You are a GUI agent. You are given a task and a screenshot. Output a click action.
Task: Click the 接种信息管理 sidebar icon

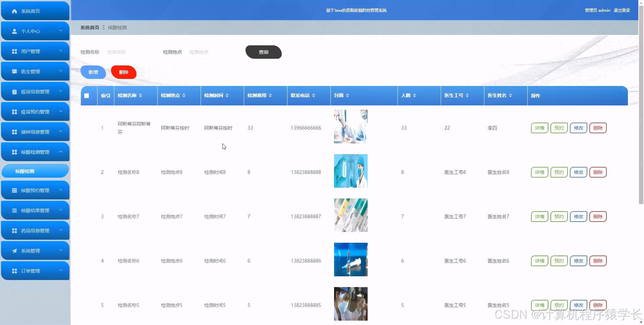(x=14, y=132)
